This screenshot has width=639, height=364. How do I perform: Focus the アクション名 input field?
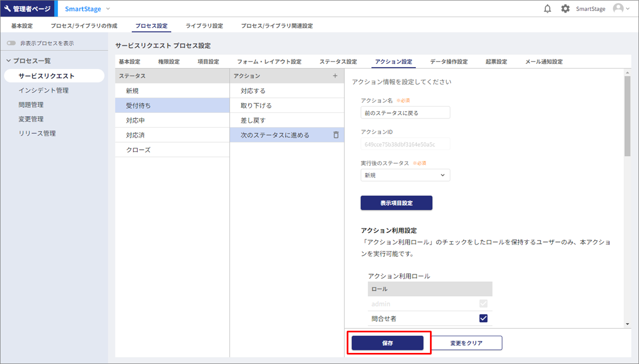[x=405, y=113]
